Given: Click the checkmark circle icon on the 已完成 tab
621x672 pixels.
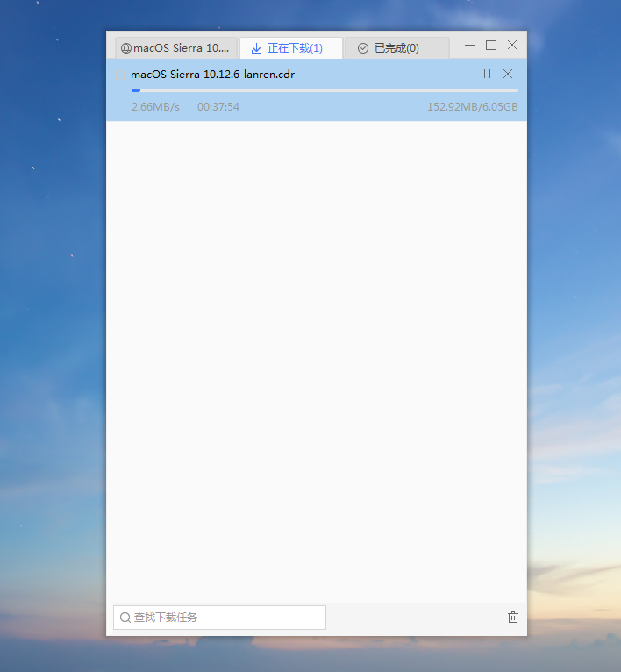Looking at the screenshot, I should tap(363, 48).
